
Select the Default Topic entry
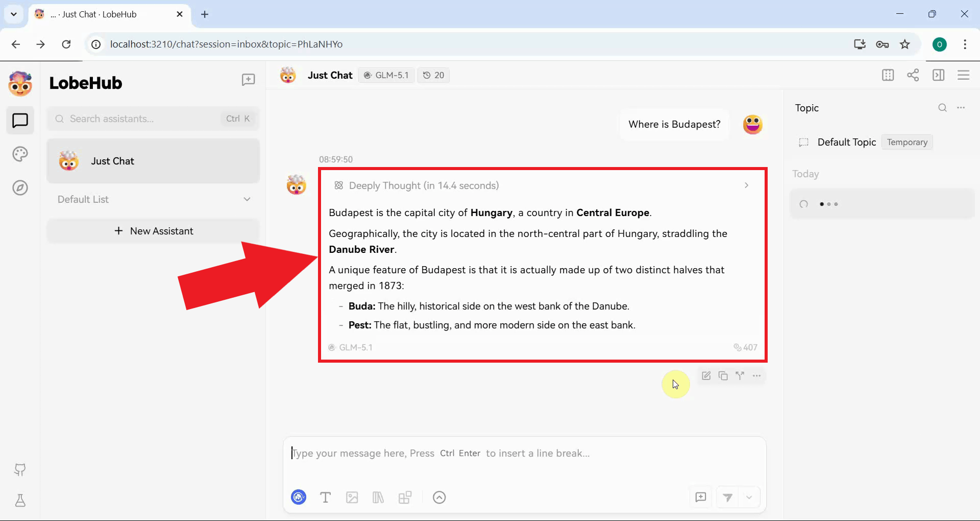point(846,142)
